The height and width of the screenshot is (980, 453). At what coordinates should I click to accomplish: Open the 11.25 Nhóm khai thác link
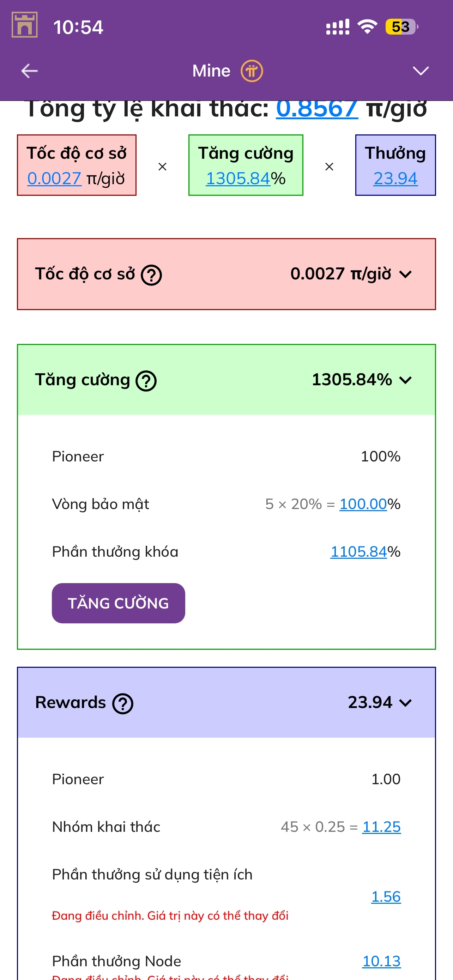pyautogui.click(x=381, y=827)
